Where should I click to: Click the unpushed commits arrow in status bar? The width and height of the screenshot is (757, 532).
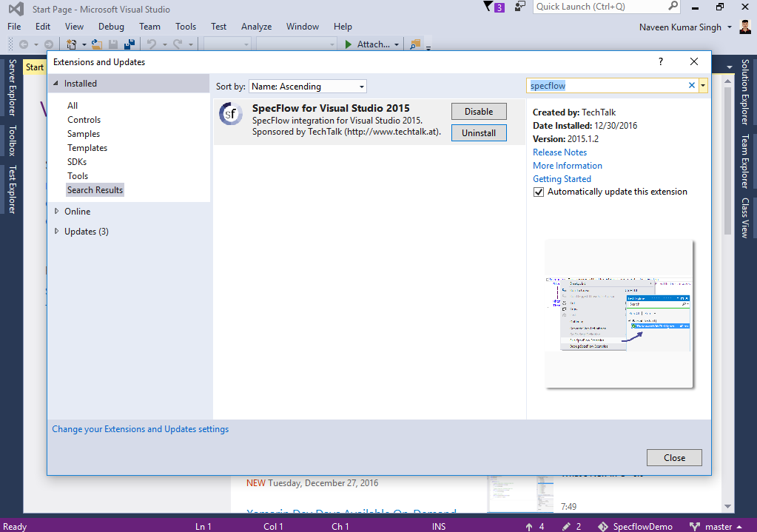[529, 527]
